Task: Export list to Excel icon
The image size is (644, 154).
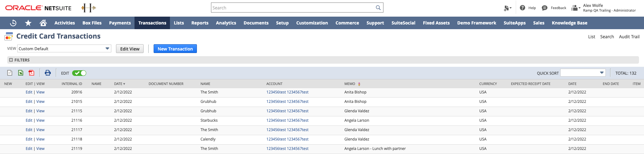Action: [x=21, y=73]
